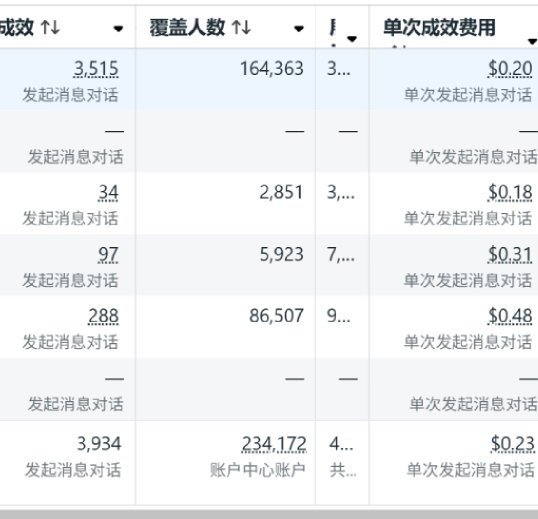Viewport: 538px width, 519px height.
Task: Open the truncated narrow column's dropdown arrow
Action: click(352, 38)
